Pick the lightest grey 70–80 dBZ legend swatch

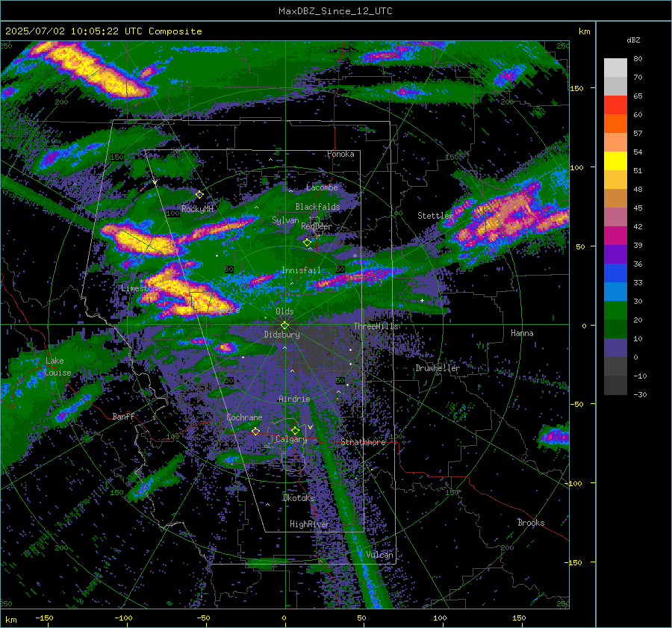(x=615, y=68)
